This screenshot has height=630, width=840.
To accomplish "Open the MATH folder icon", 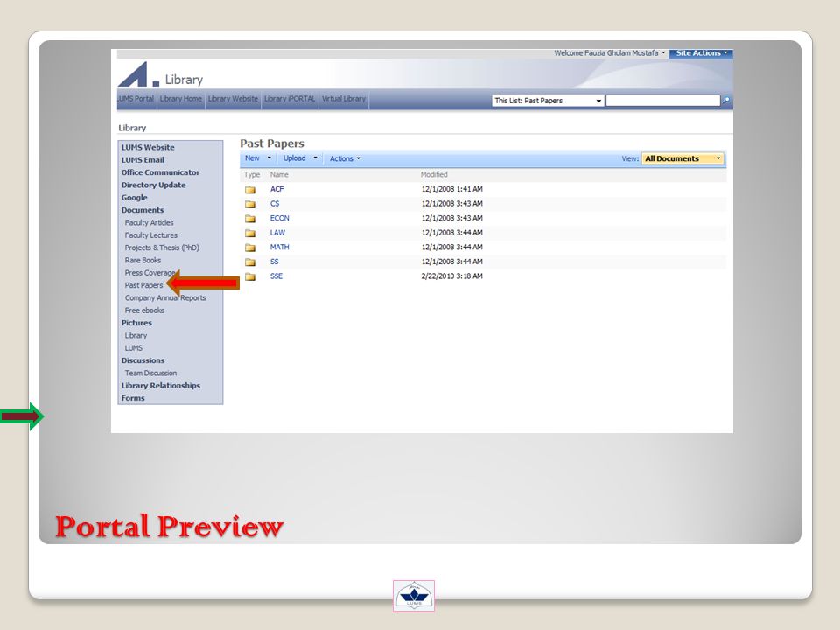I will click(250, 248).
